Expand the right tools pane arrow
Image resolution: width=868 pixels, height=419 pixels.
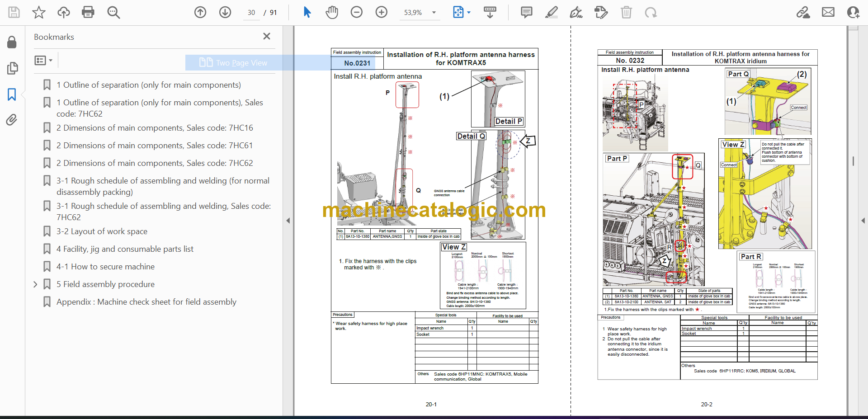click(863, 221)
